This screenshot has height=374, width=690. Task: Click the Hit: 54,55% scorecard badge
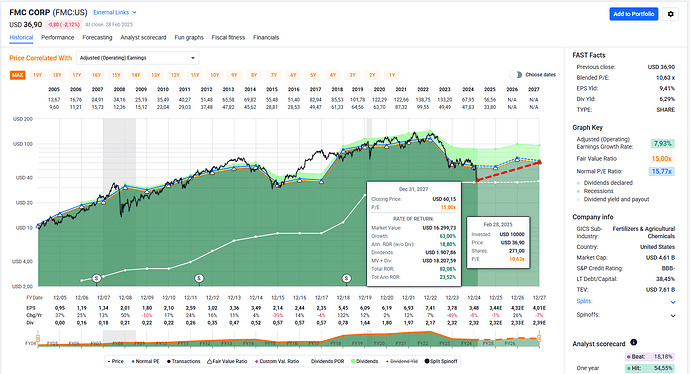tap(650, 368)
